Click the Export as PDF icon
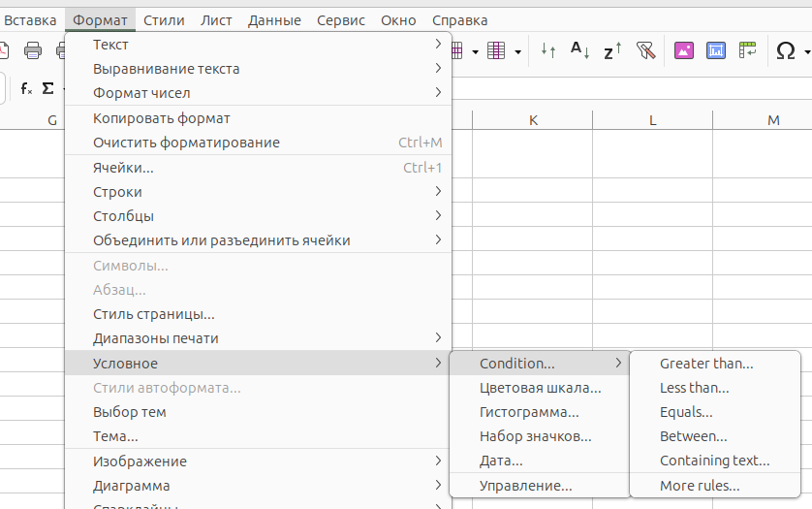The width and height of the screenshot is (812, 509). [x=3, y=50]
